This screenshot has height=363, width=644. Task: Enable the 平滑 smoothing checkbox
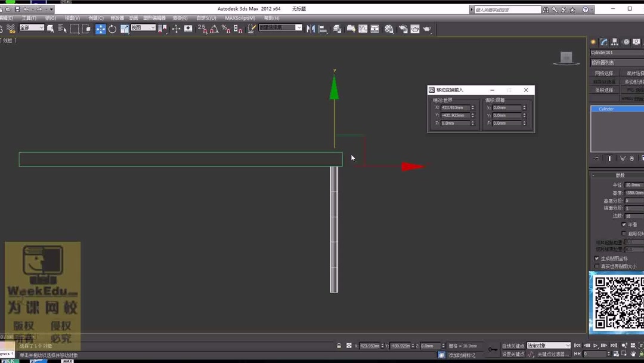click(x=624, y=224)
